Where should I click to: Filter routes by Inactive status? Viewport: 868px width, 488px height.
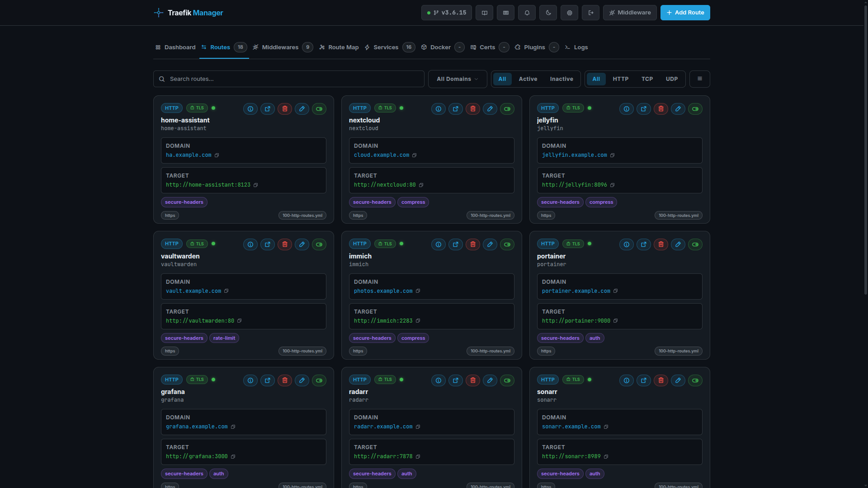click(561, 79)
